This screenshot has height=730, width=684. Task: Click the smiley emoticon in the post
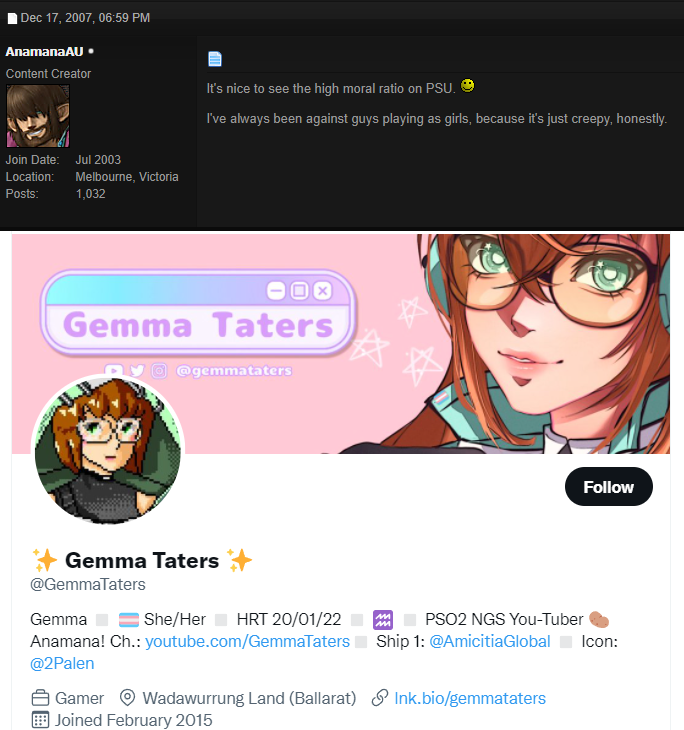(467, 86)
